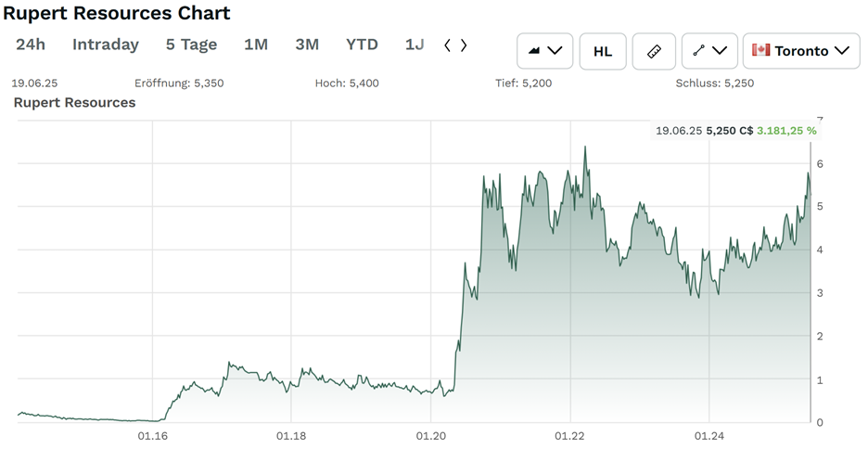
Task: Switch to the Intraday view
Action: (106, 45)
